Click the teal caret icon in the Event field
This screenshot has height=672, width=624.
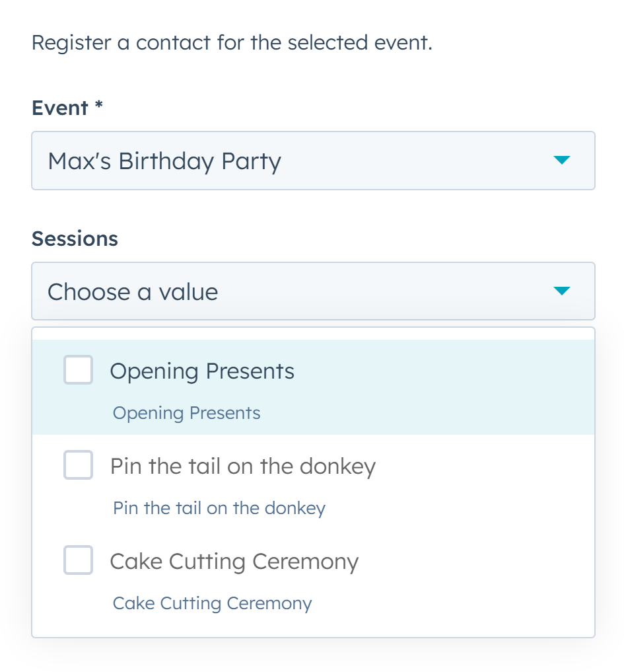pos(561,161)
